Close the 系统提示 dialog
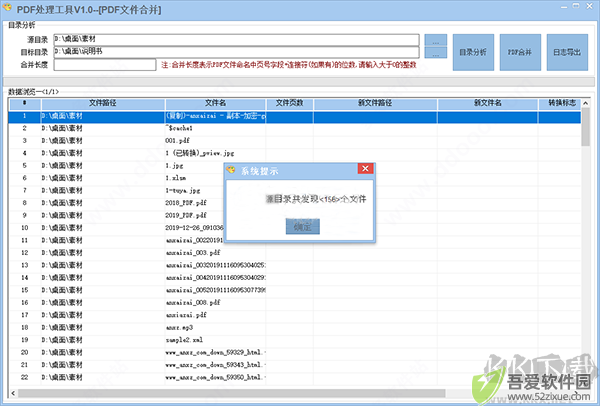Screen dimensions: 600x406 tap(365, 168)
